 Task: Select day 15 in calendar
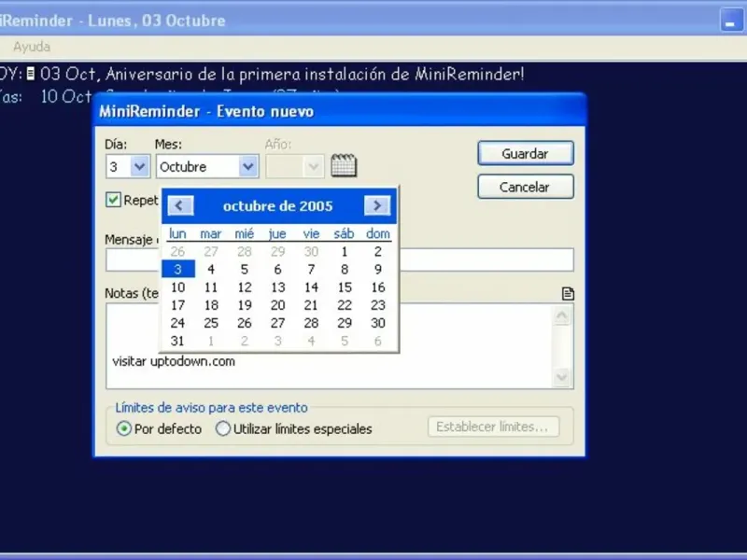[x=345, y=287]
